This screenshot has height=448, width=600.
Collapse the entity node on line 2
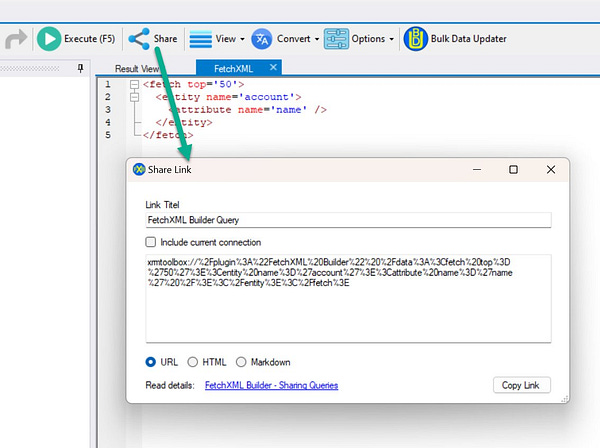[134, 97]
